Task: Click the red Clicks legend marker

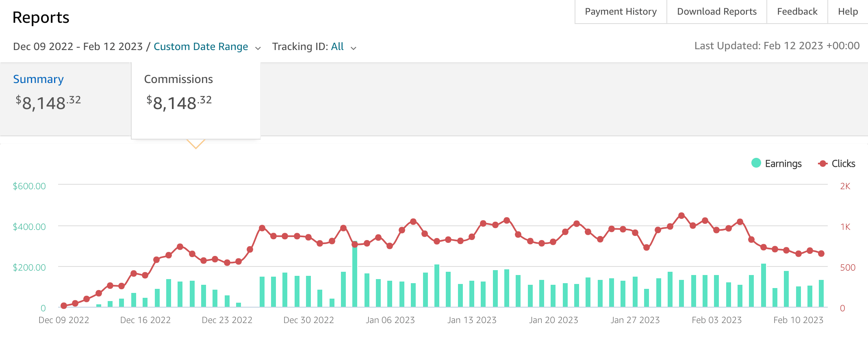Action: click(x=822, y=164)
